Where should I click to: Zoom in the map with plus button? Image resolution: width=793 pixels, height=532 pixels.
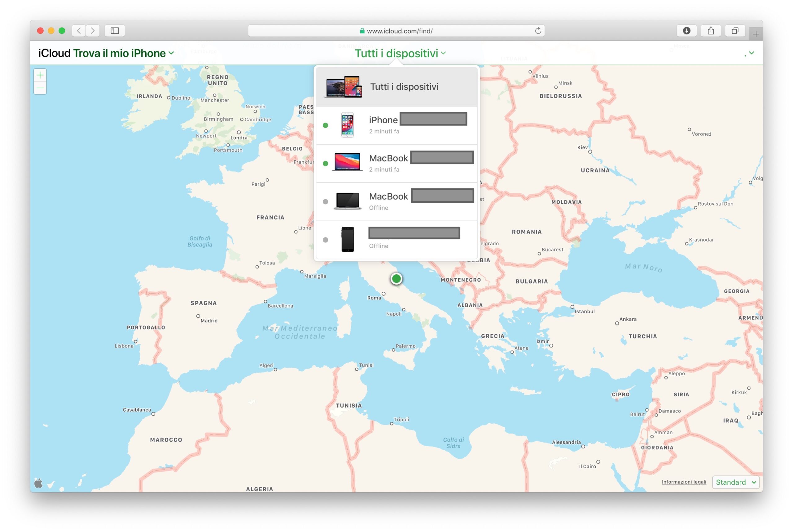click(40, 75)
